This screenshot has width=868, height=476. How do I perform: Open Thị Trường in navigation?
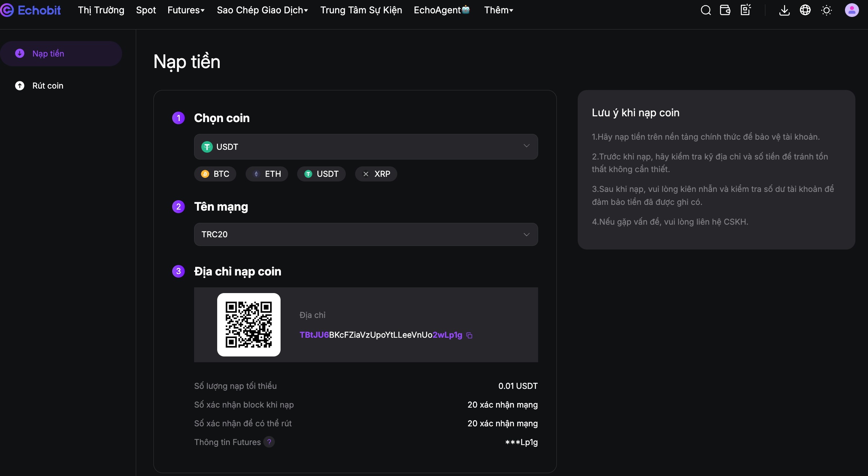tap(101, 10)
